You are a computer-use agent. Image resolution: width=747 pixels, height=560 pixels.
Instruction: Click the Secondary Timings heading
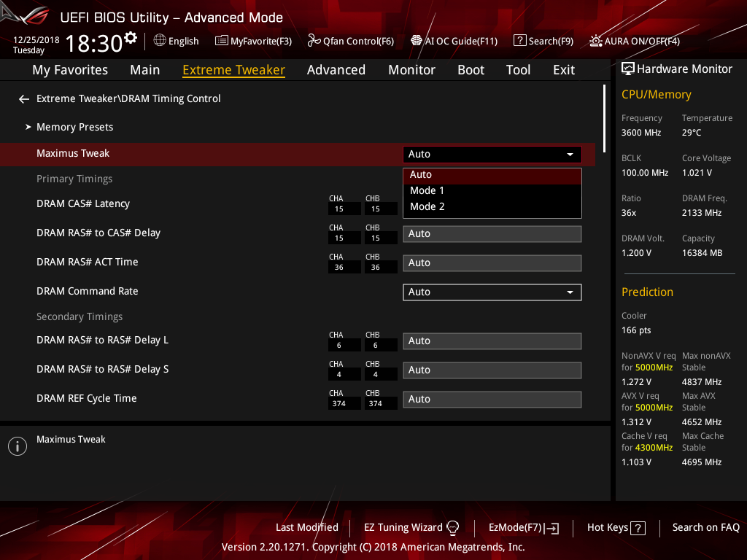(x=80, y=316)
